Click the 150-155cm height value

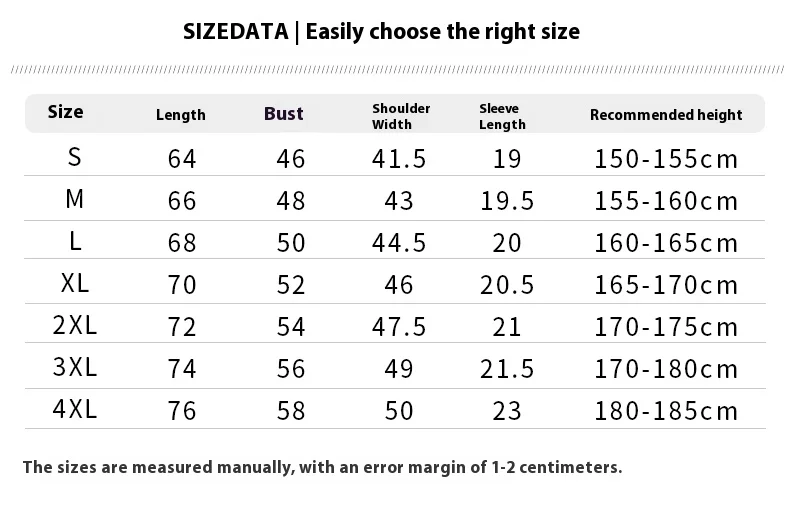click(x=666, y=159)
